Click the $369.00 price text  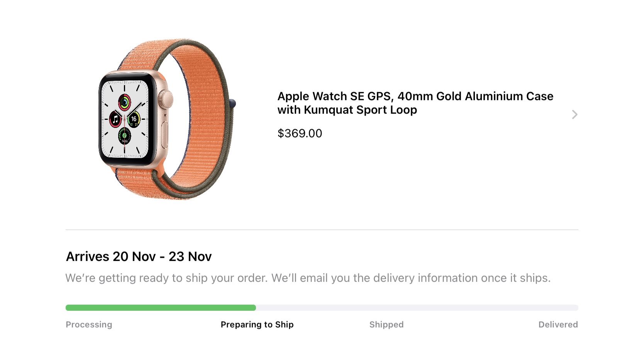[300, 133]
